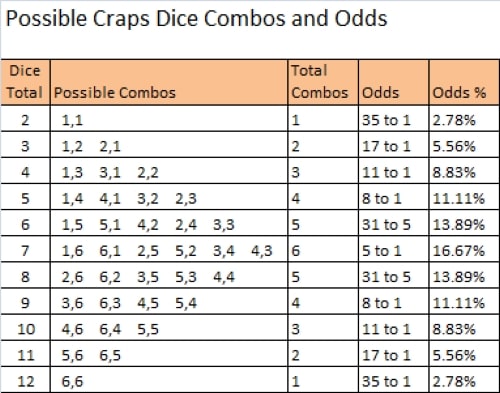Select the 2,2 combo in row 4
The image size is (500, 393).
point(148,173)
